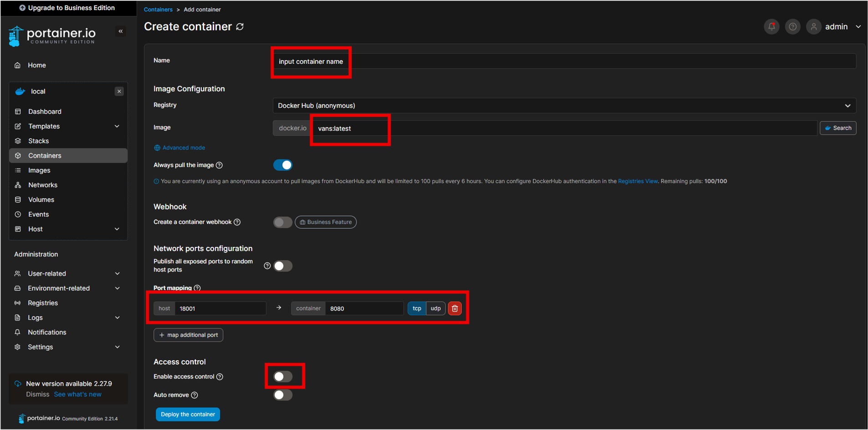The width and height of the screenshot is (868, 430).
Task: Open the Registries View link
Action: point(638,181)
